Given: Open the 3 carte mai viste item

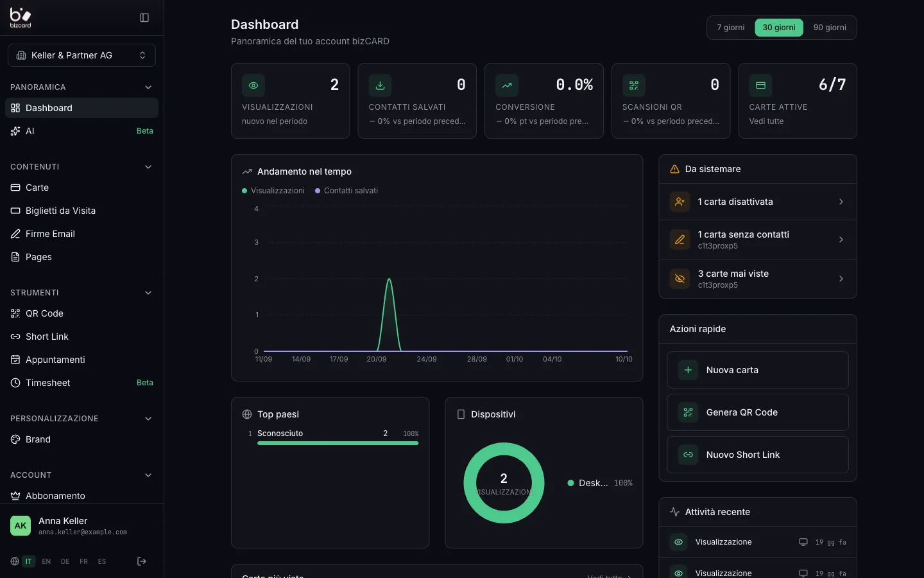Looking at the screenshot, I should coord(758,279).
